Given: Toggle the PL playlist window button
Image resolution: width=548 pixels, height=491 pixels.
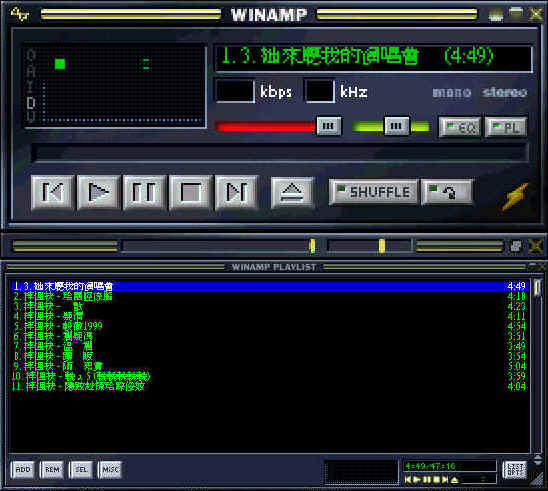Looking at the screenshot, I should click(x=506, y=127).
